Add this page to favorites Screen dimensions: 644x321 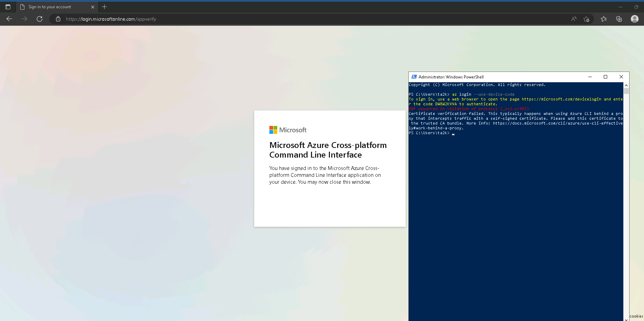(x=587, y=19)
